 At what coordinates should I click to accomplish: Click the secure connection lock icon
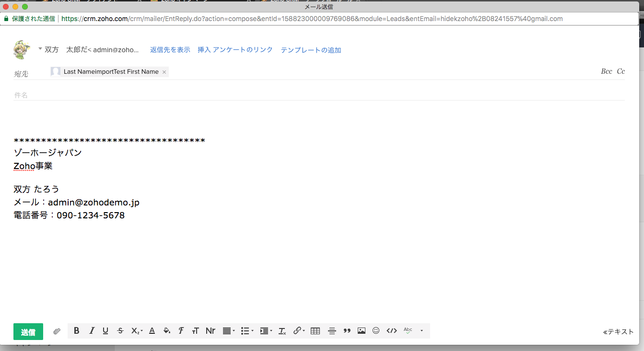[x=6, y=19]
